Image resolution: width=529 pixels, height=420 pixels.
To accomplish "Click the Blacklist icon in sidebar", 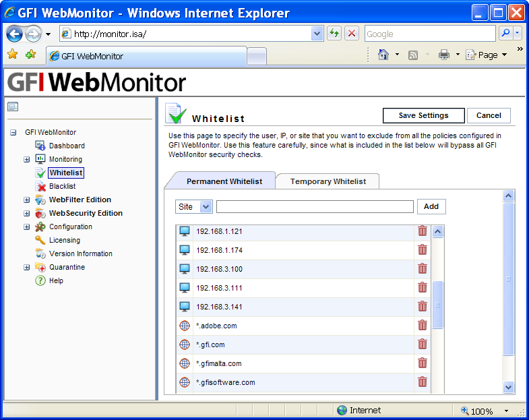I will click(x=40, y=186).
